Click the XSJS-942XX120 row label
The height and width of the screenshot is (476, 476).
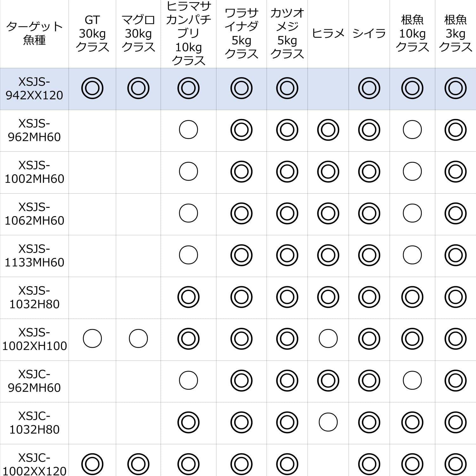point(34,89)
